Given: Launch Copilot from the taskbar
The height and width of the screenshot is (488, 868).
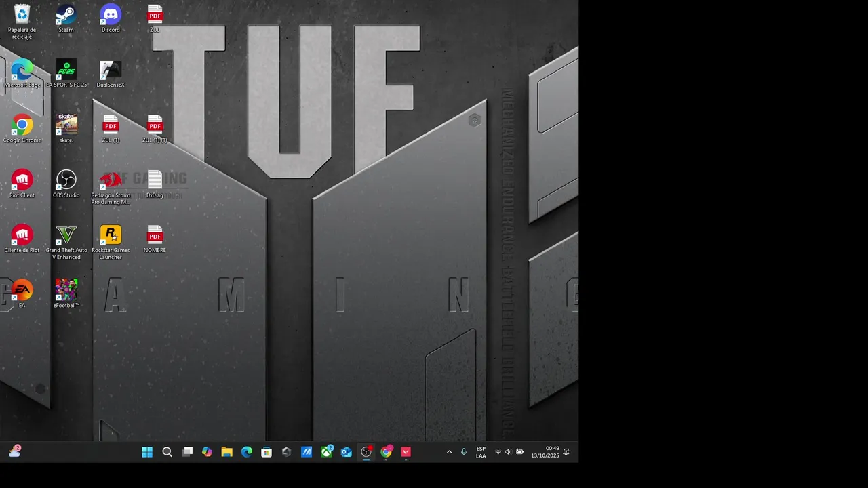Looking at the screenshot, I should coord(207,452).
